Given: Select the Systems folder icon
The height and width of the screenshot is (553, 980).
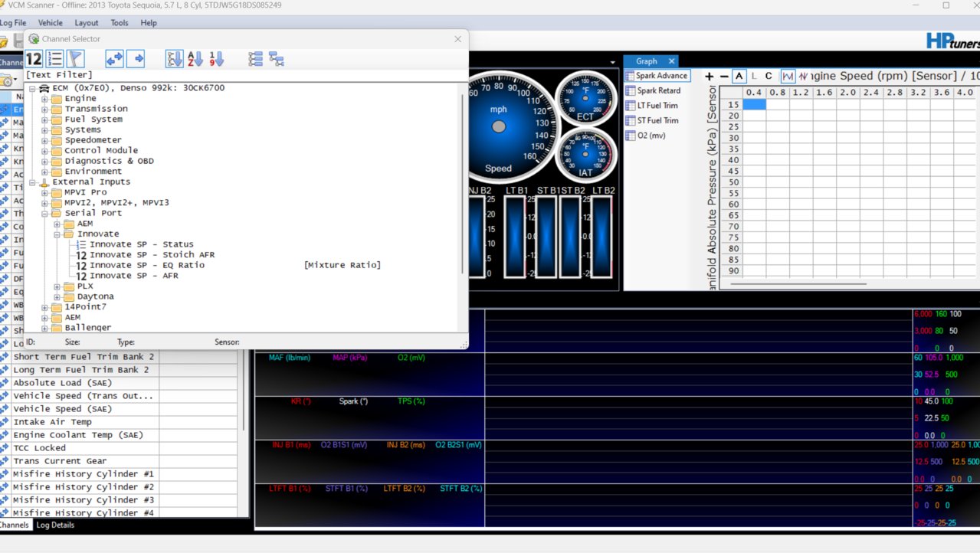Looking at the screenshot, I should [x=56, y=129].
